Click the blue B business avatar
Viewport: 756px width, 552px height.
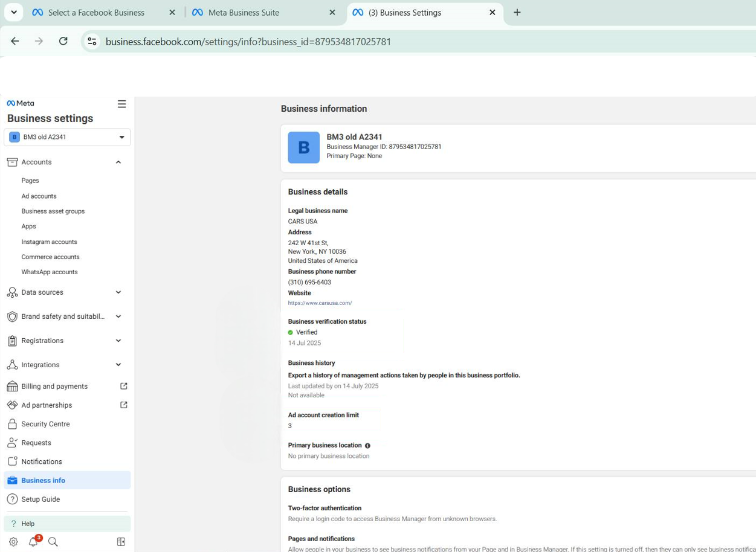pos(303,147)
